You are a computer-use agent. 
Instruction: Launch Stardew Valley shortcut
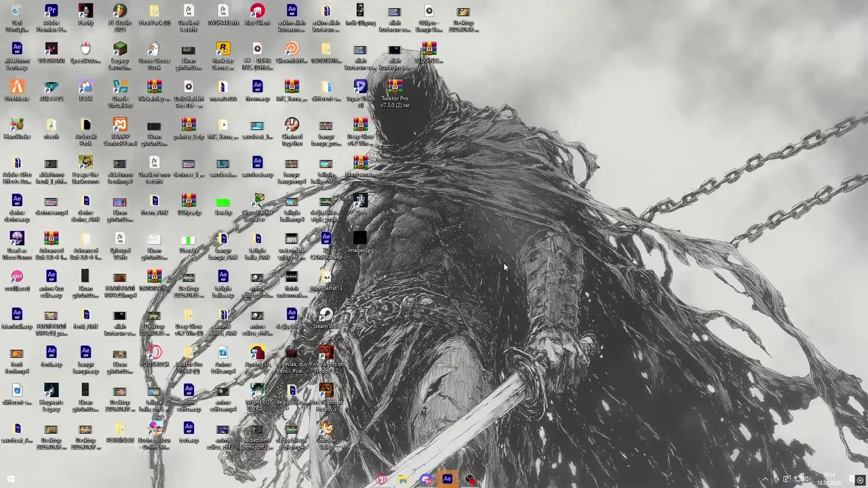click(x=326, y=436)
